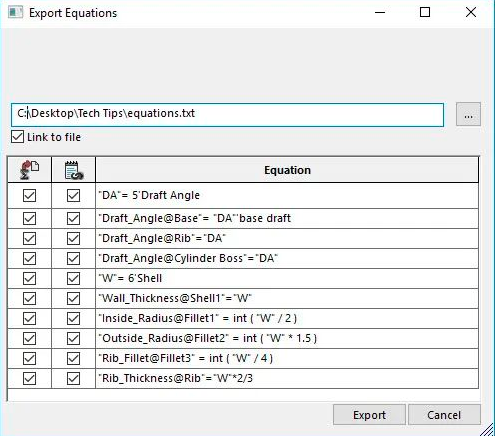495x436 pixels.
Task: Toggle the Link to file checkbox
Action: pos(17,137)
